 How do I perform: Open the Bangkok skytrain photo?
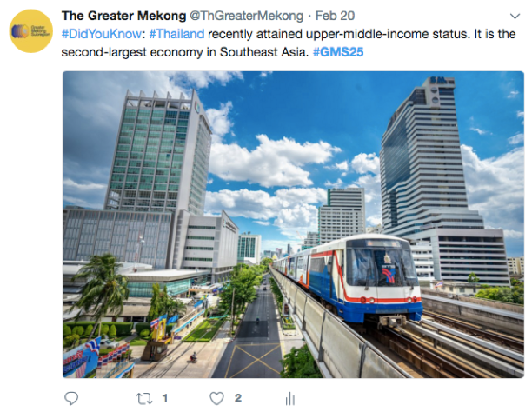pyautogui.click(x=293, y=224)
